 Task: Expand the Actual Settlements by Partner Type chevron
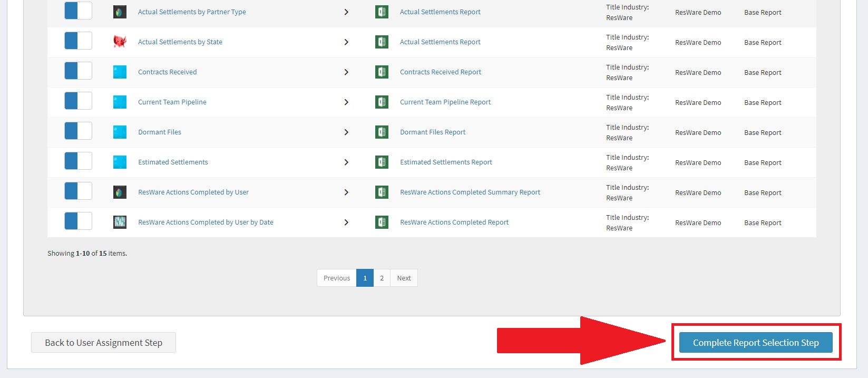346,12
